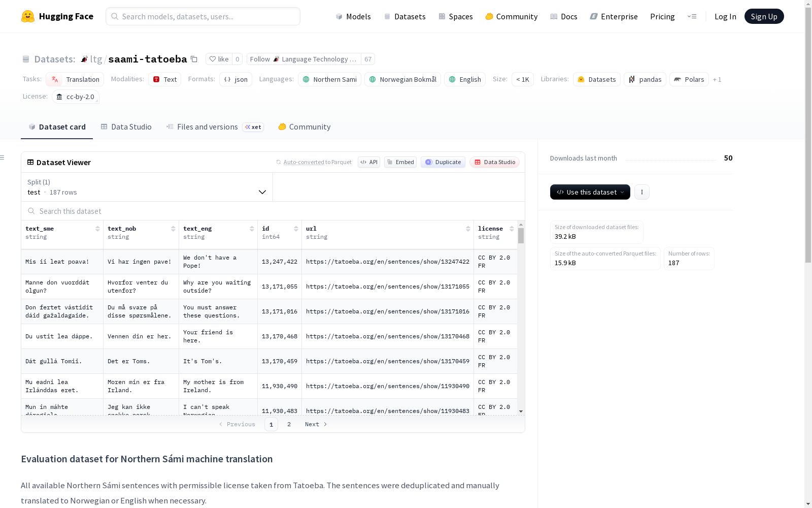Click the follower count 67
This screenshot has width=812, height=508.
coord(368,59)
